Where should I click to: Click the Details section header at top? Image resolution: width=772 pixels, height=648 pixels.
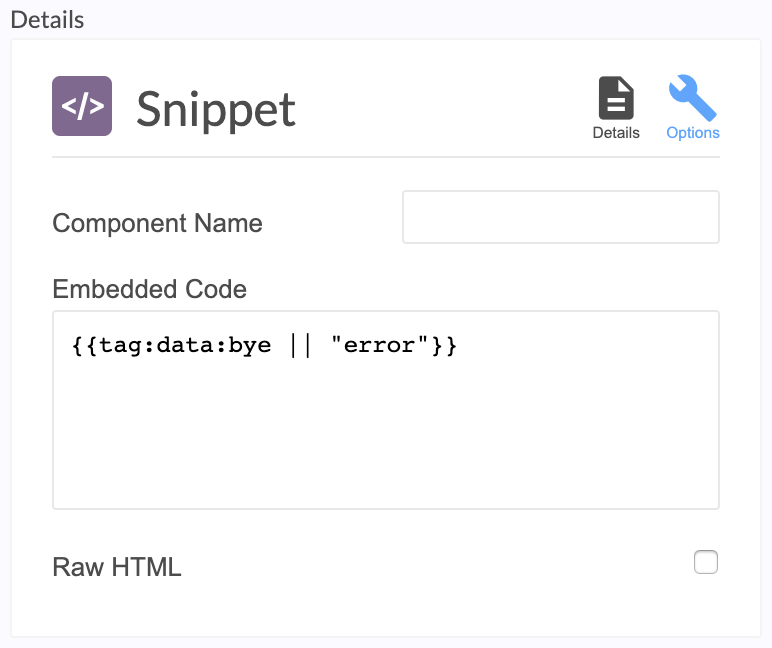pos(47,20)
